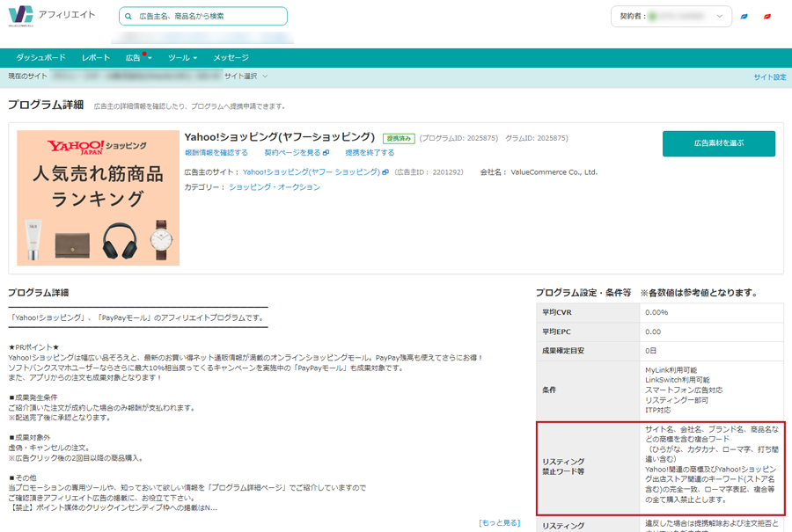792x532 pixels.
Task: Click the 0日 value for 成果確定目安
Action: pyautogui.click(x=650, y=350)
